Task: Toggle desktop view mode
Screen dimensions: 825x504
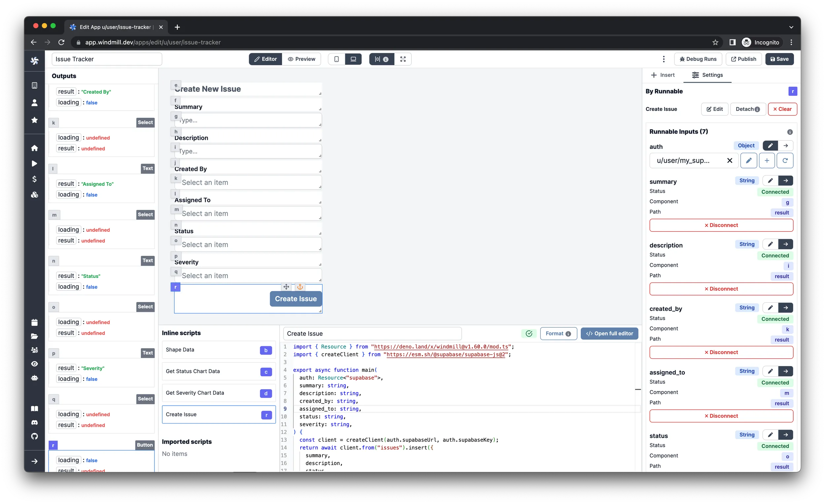Action: click(353, 59)
